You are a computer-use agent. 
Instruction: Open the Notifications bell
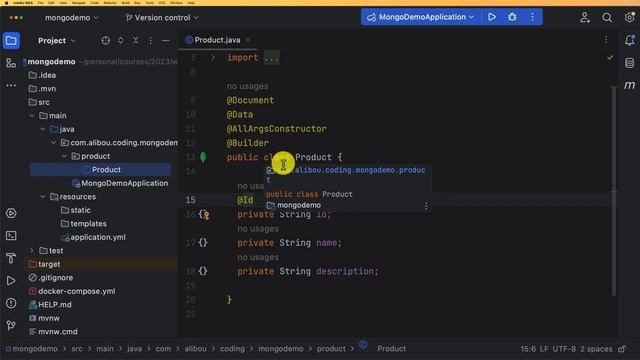tap(629, 40)
